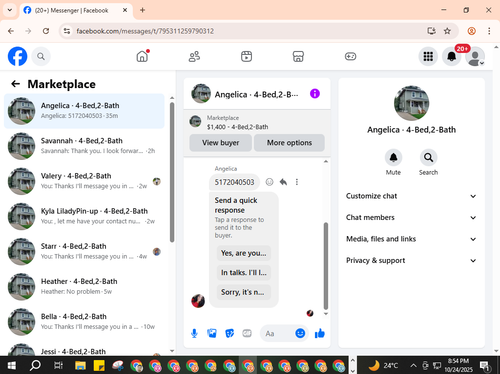Screen dimensions: 500x374
Task: Click the Aa message input field
Action: click(x=278, y=333)
